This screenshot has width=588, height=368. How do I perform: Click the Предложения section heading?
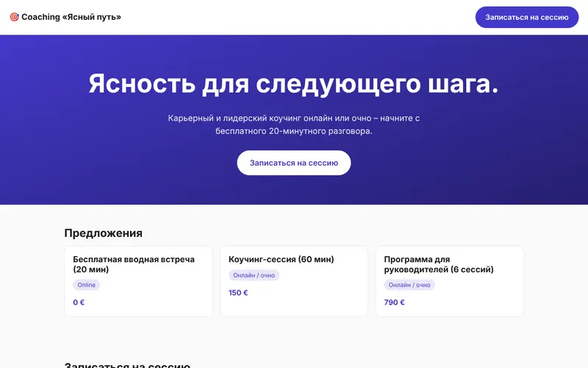click(x=103, y=233)
